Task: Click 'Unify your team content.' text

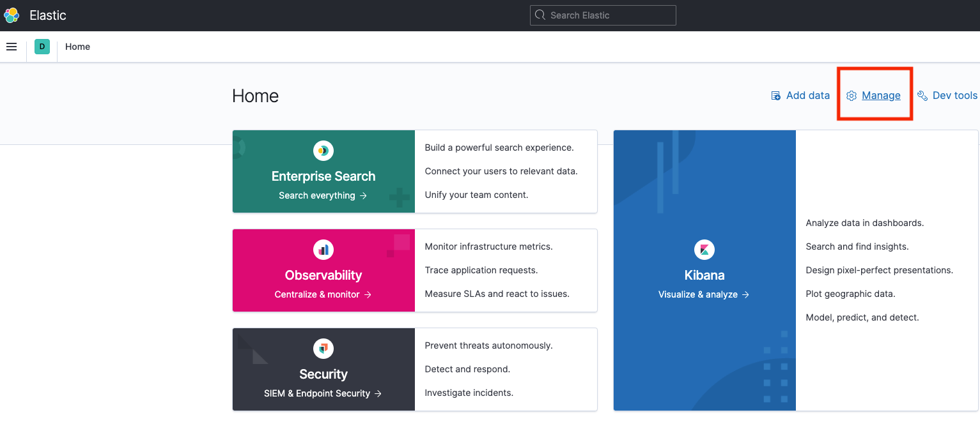Action: click(476, 195)
